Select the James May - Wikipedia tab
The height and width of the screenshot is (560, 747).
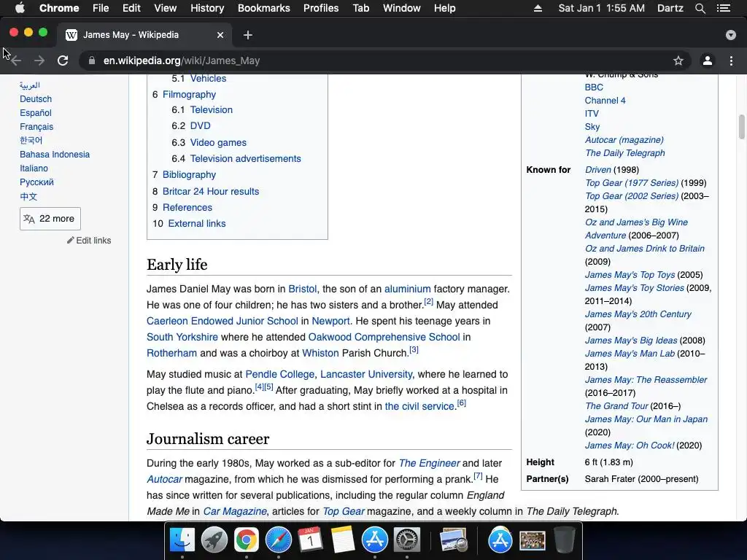click(145, 35)
